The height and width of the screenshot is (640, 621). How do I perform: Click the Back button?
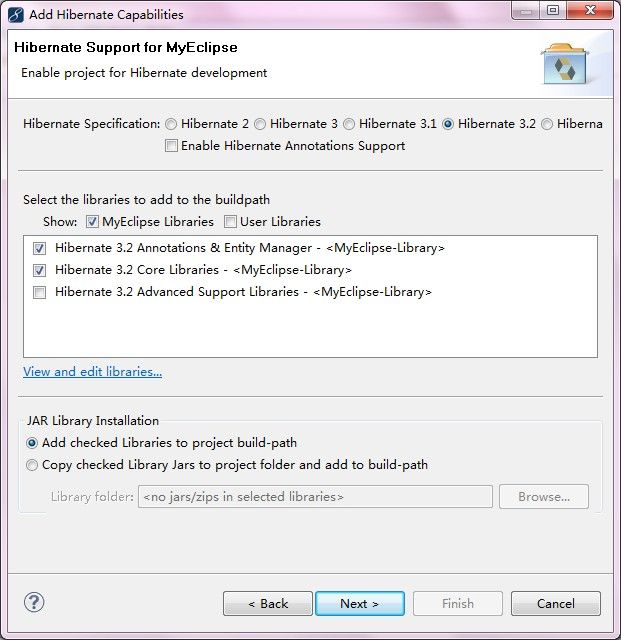point(268,604)
